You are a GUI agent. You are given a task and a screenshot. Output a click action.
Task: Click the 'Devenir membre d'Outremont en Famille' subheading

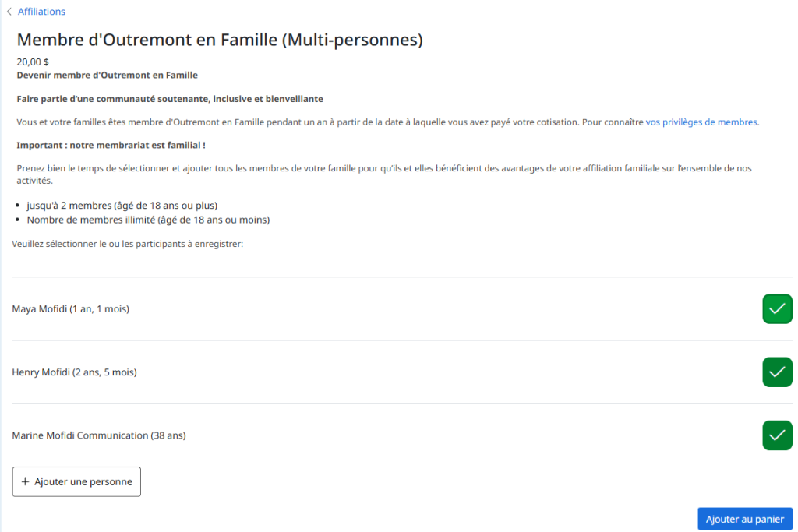coord(108,76)
